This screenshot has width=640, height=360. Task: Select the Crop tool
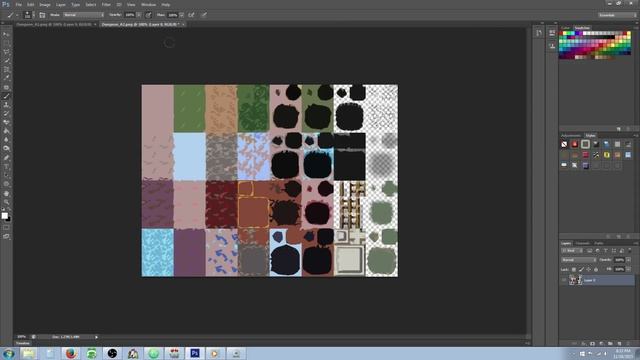(x=6, y=70)
